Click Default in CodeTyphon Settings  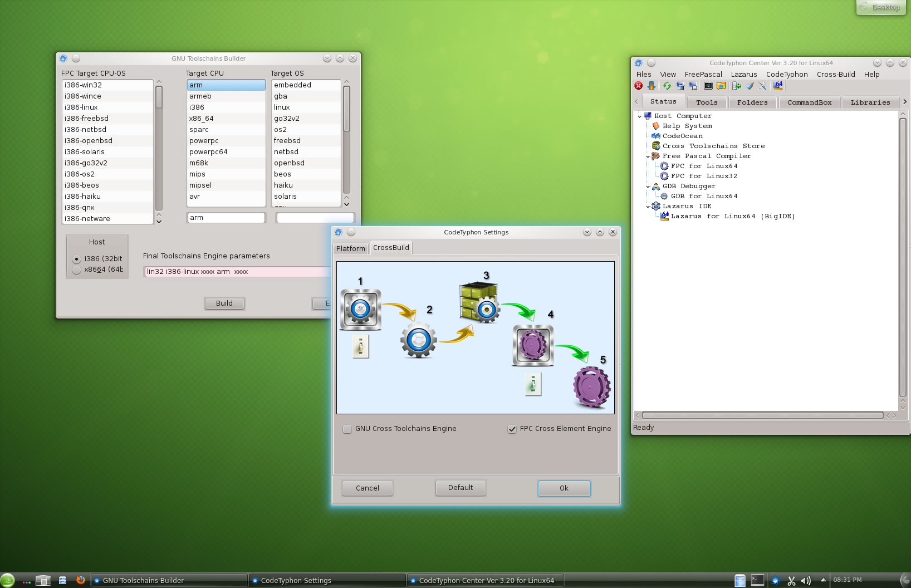coord(461,488)
